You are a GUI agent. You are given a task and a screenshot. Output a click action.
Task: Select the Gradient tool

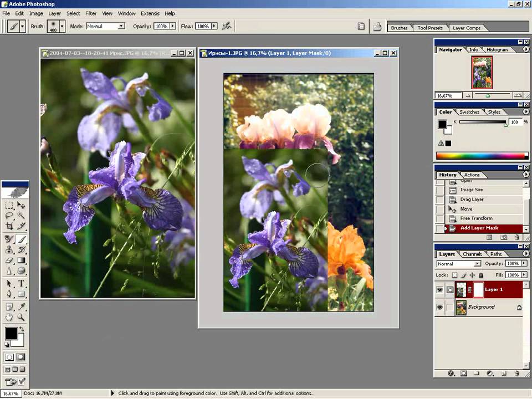[x=21, y=260]
